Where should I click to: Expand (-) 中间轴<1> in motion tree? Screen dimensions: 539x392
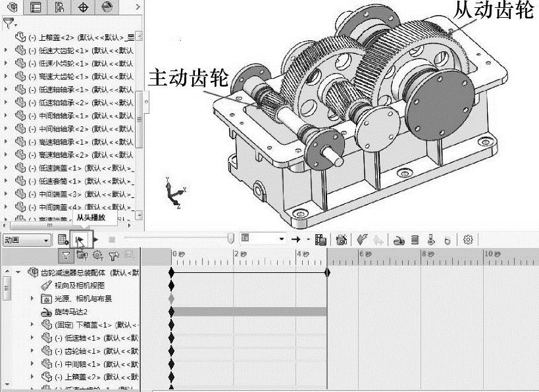[32, 364]
